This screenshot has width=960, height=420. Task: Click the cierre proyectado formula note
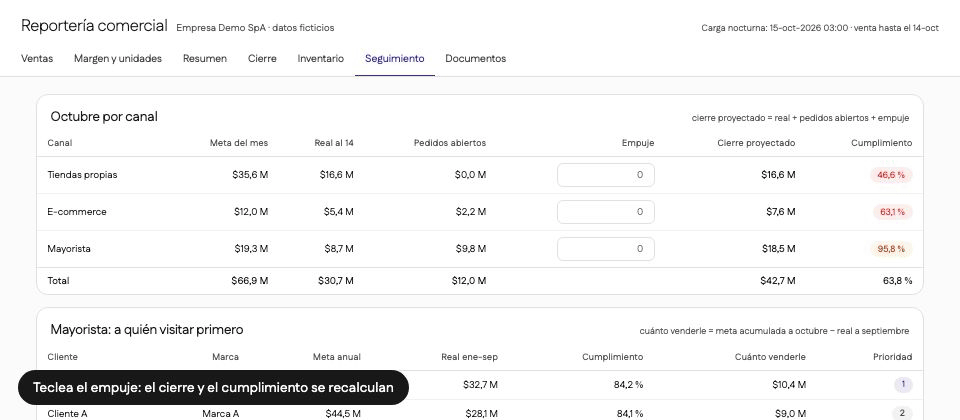[x=800, y=118]
